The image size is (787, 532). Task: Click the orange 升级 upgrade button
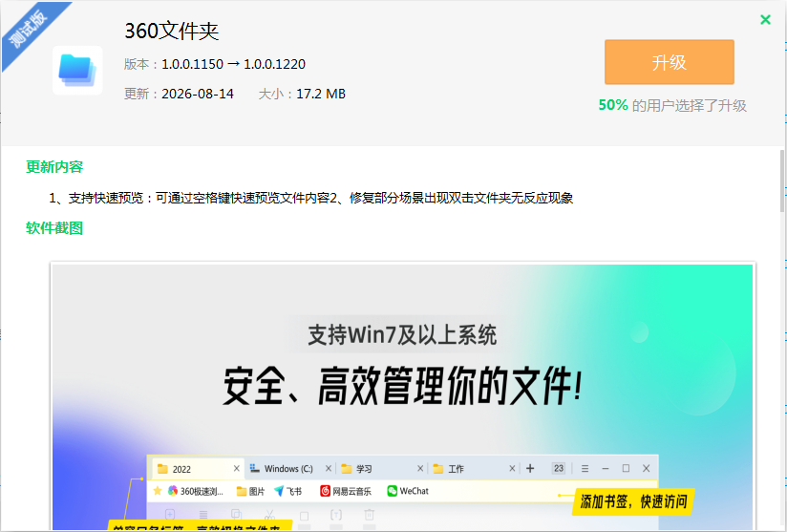pos(670,62)
